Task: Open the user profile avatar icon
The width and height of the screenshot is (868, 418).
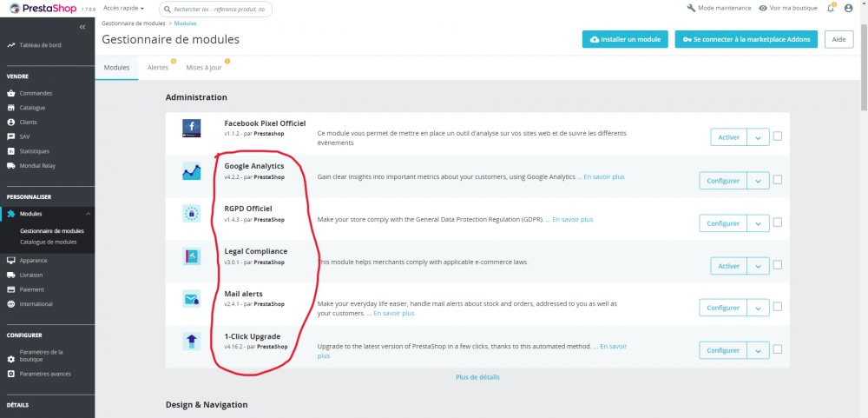Action: (x=849, y=9)
